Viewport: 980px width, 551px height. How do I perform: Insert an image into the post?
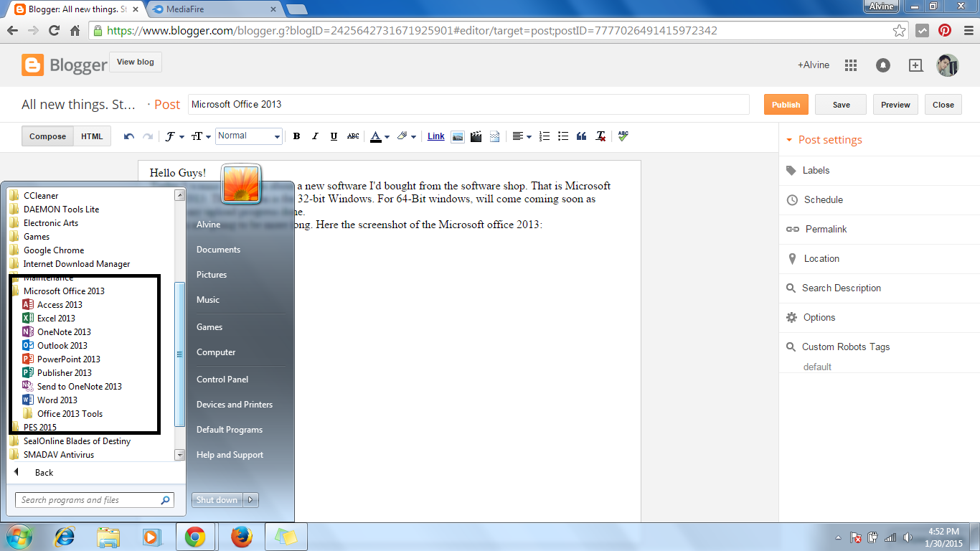457,136
